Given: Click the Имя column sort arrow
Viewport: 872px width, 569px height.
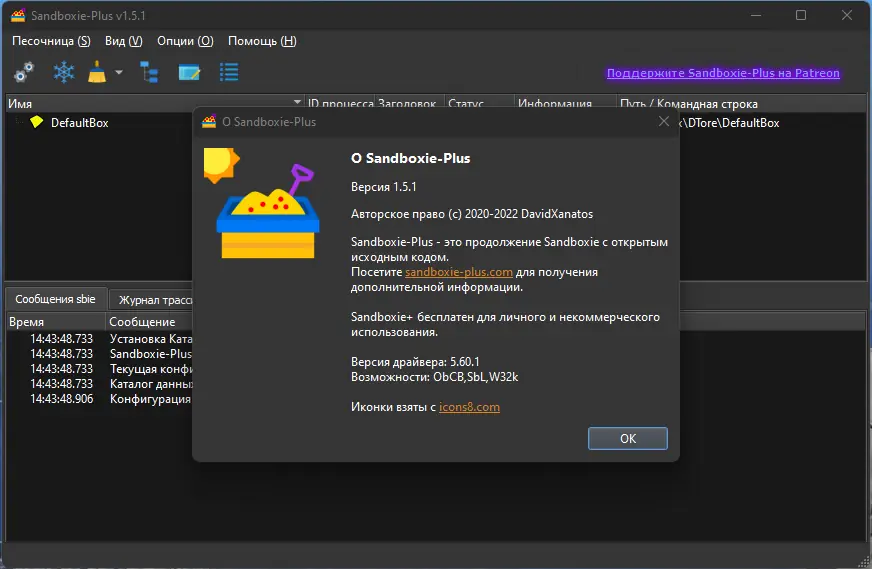Looking at the screenshot, I should (298, 102).
